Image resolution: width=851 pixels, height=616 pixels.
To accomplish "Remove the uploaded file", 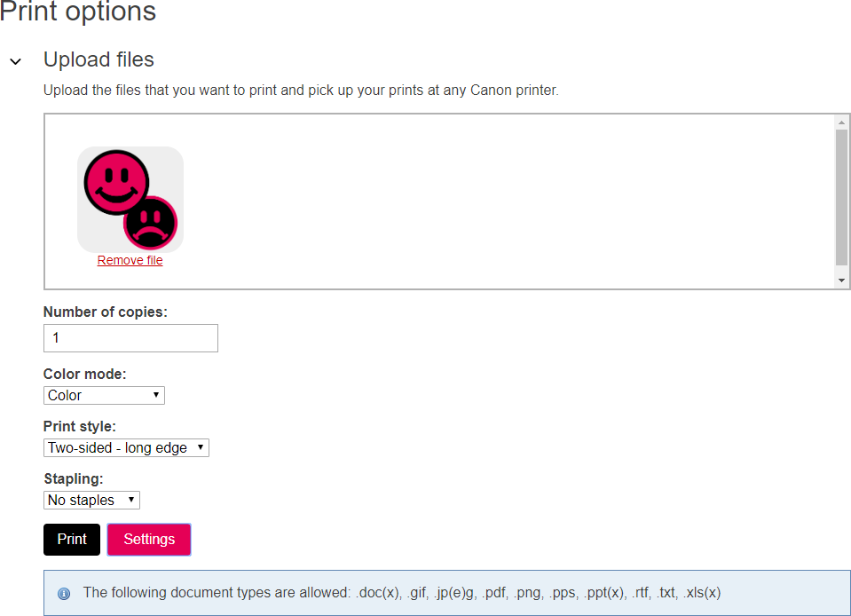I will click(x=130, y=261).
